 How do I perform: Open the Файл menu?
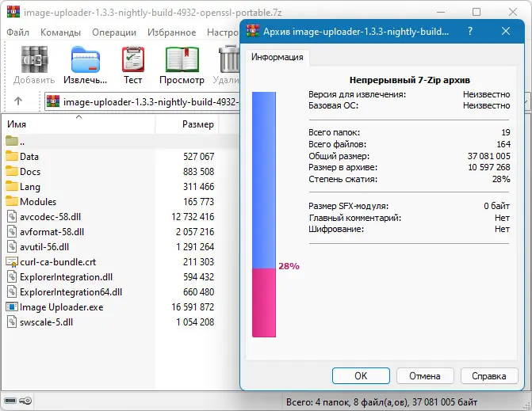coord(18,32)
